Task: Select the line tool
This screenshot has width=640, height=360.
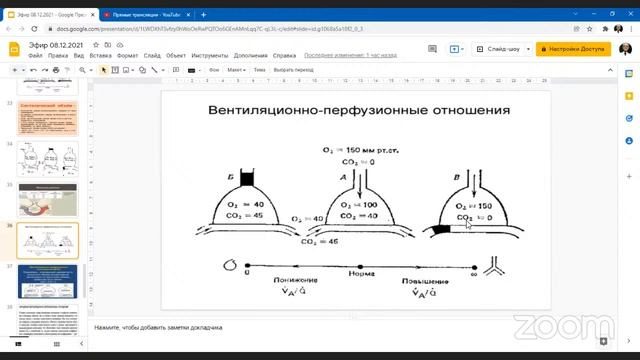Action: click(154, 70)
